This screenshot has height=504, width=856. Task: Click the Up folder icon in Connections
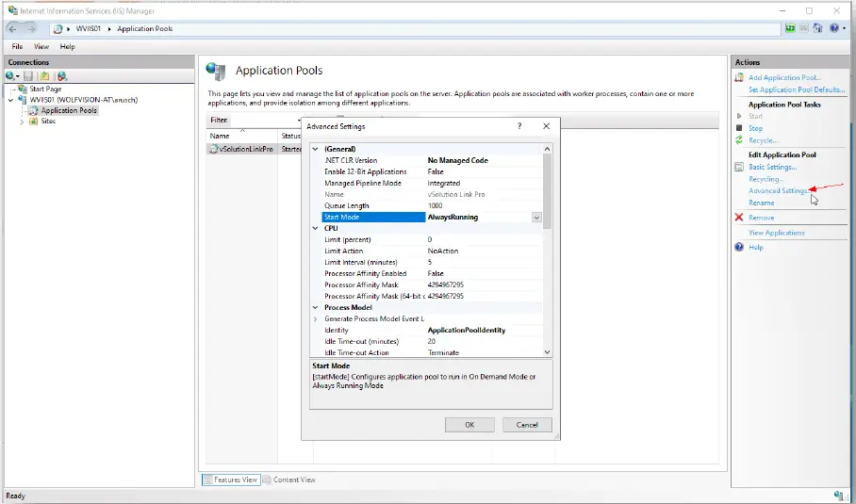pos(44,75)
